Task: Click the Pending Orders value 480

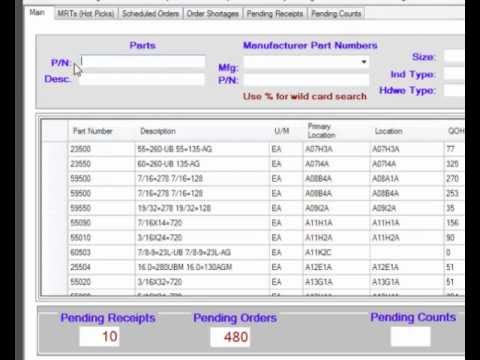Action: [230, 337]
